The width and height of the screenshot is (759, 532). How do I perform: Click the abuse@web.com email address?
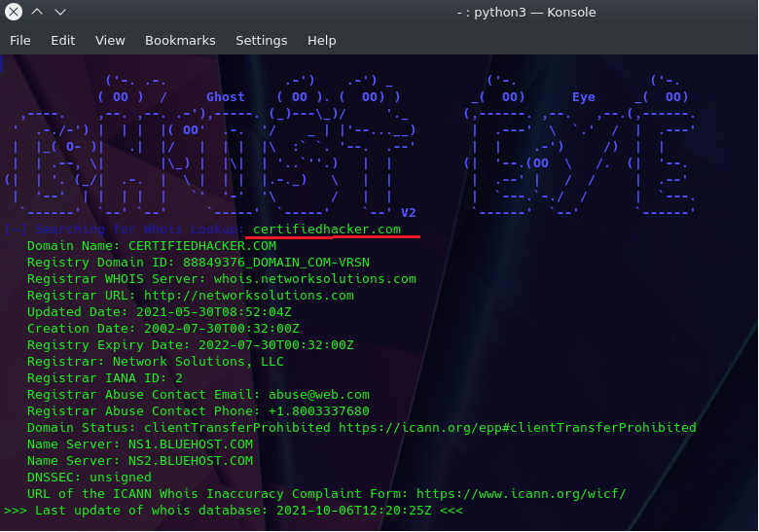pyautogui.click(x=319, y=395)
